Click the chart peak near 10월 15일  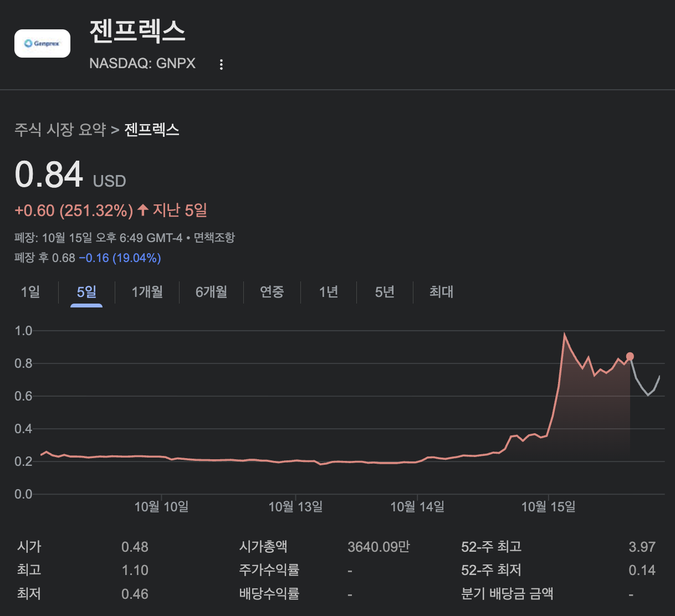coord(564,334)
